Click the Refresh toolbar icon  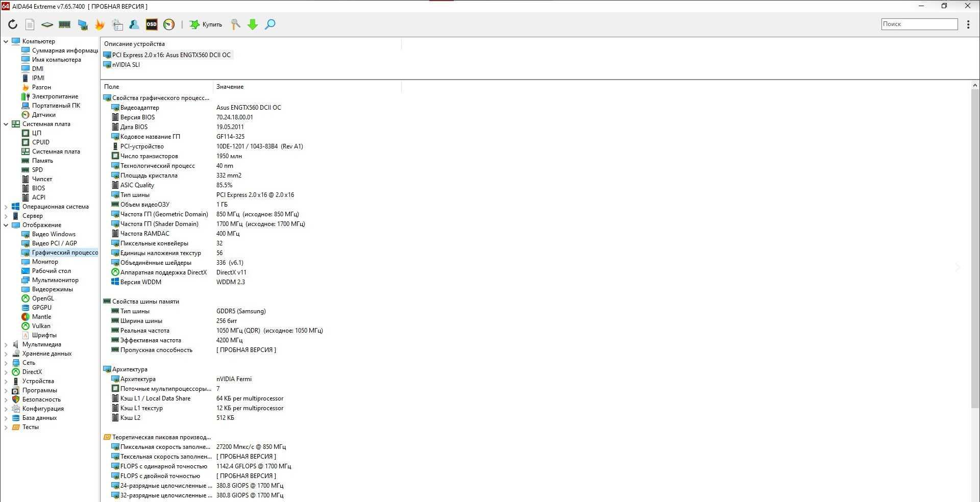pyautogui.click(x=13, y=24)
